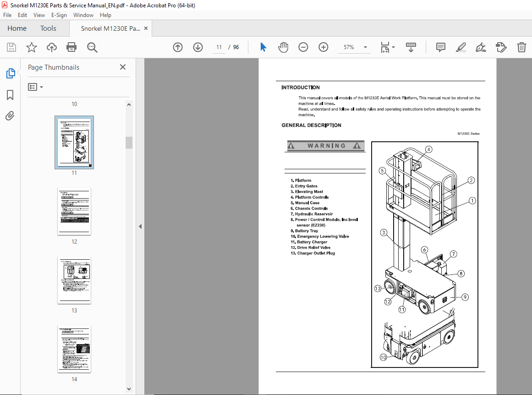The image size is (532, 395).
Task: Activate the Hand pan tool
Action: coord(283,47)
